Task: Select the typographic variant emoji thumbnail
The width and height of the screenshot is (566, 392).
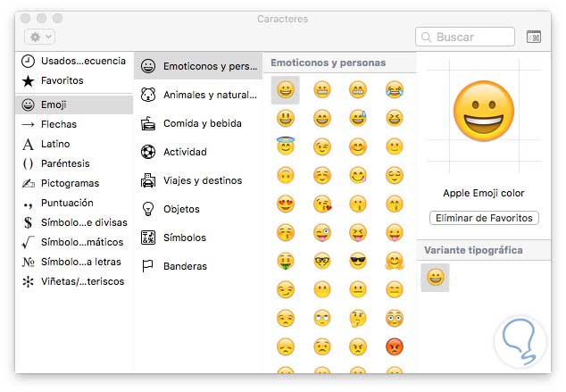Action: point(436,278)
